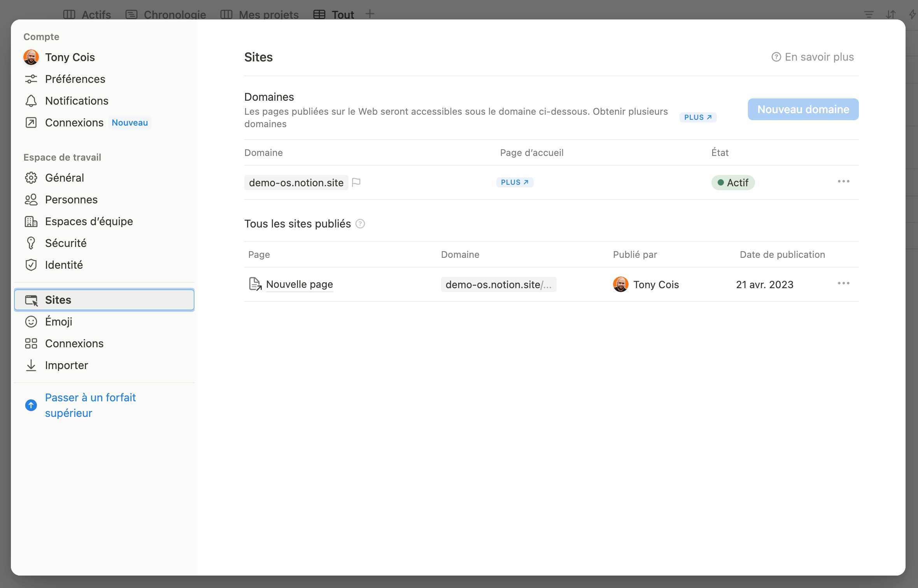Select the Préférences sliders icon
The height and width of the screenshot is (588, 918).
click(31, 79)
